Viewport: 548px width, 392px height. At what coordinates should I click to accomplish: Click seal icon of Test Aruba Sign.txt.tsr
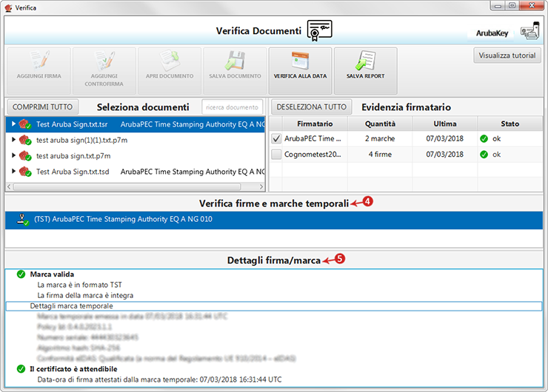[25, 124]
